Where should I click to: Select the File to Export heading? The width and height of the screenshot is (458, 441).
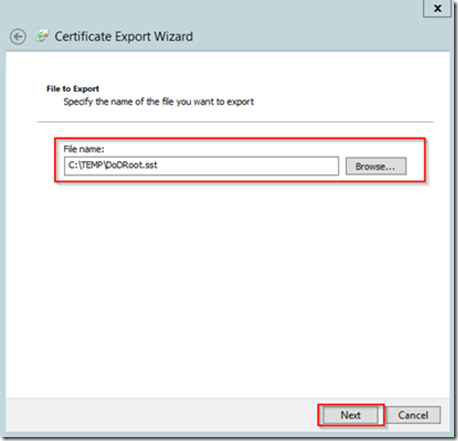coord(73,89)
